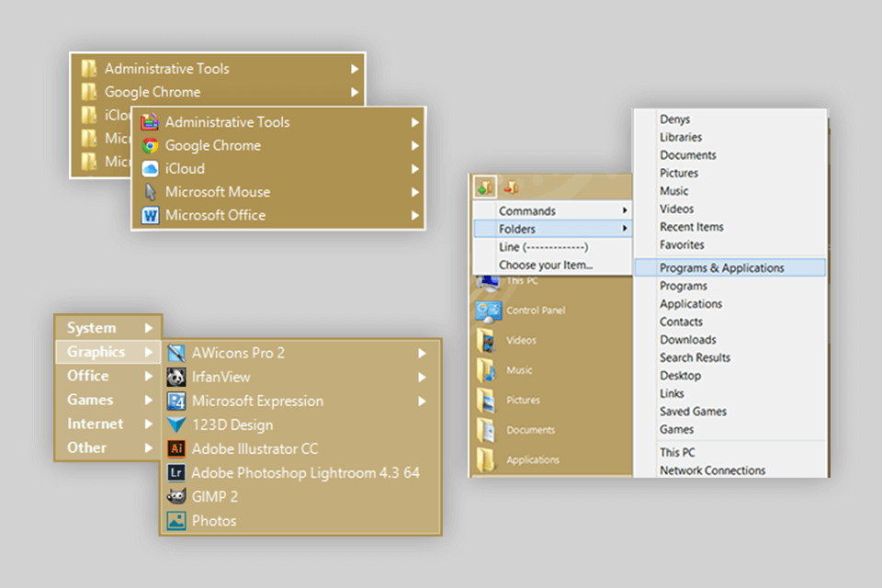The height and width of the screenshot is (588, 882).
Task: Click the Lightroom Lr icon
Action: pos(176,472)
